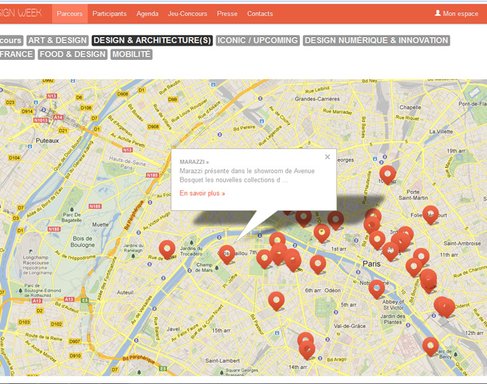Image resolution: width=487 pixels, height=384 pixels.
Task: Enable the FOOD & DESIGN filter
Action: coord(72,54)
